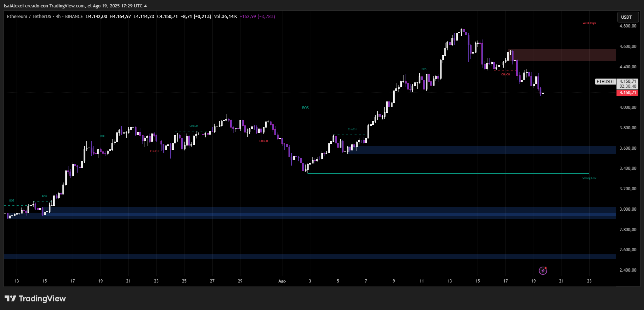The image size is (644, 310).
Task: Click the red Weak High label
Action: pyautogui.click(x=589, y=23)
